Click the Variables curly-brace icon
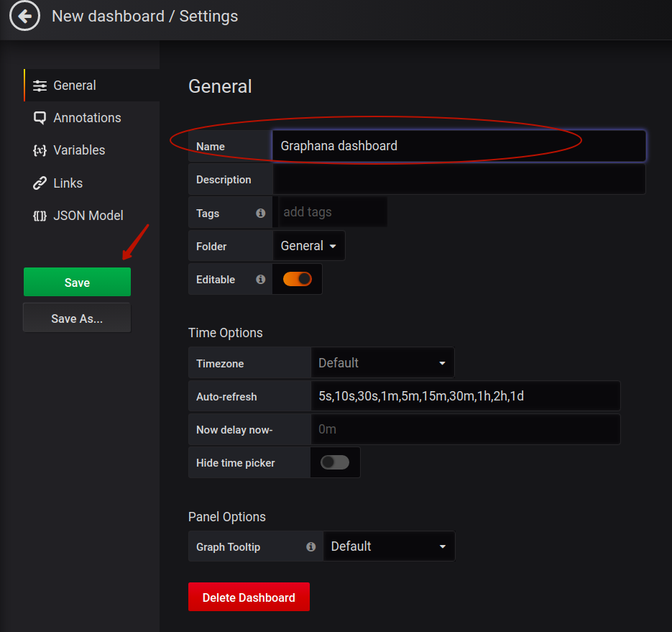The width and height of the screenshot is (672, 632). [40, 150]
